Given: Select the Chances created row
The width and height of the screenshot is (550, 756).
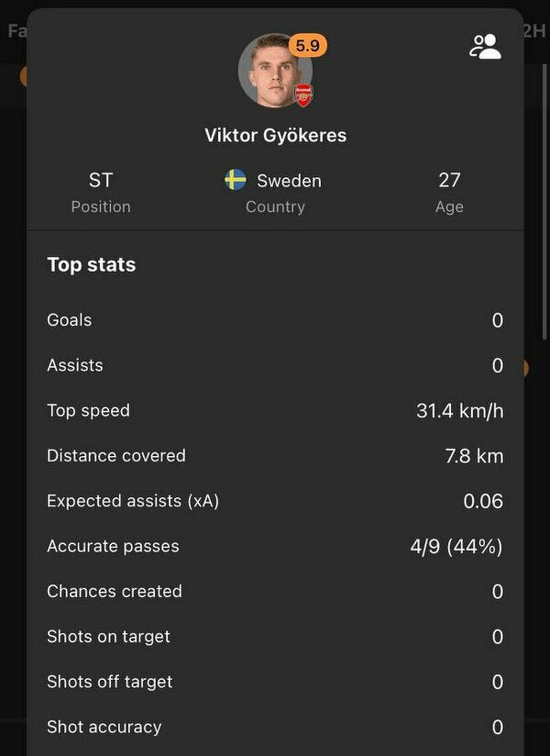Looking at the screenshot, I should click(x=275, y=592).
